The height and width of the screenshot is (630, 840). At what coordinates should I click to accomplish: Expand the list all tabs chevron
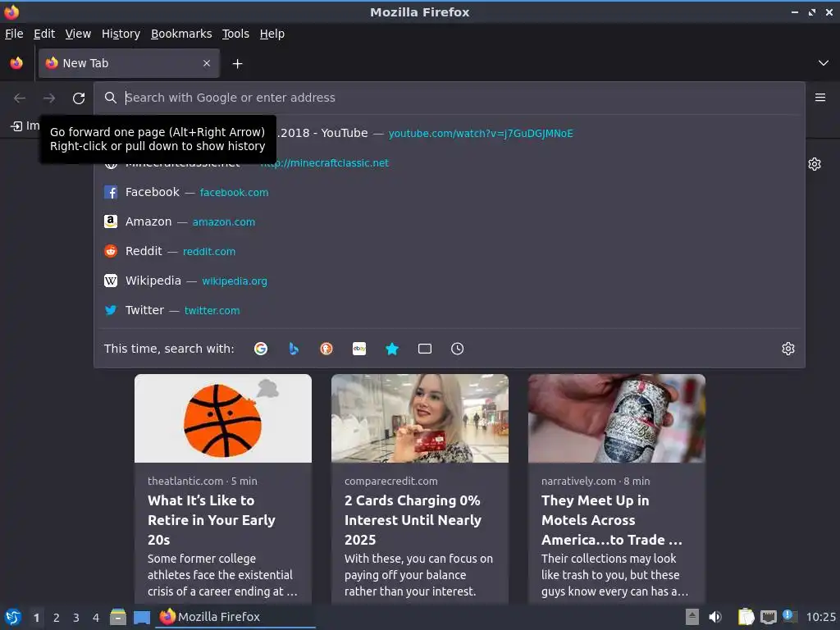[x=824, y=63]
